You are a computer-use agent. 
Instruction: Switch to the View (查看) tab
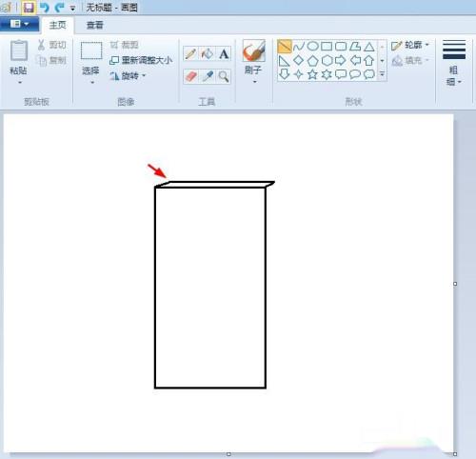click(95, 25)
